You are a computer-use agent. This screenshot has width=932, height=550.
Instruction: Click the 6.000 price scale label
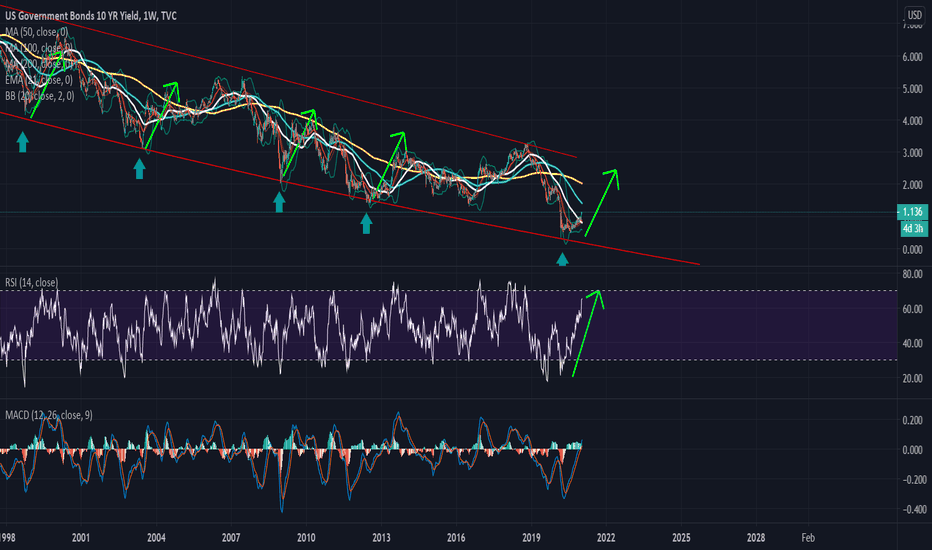912,57
